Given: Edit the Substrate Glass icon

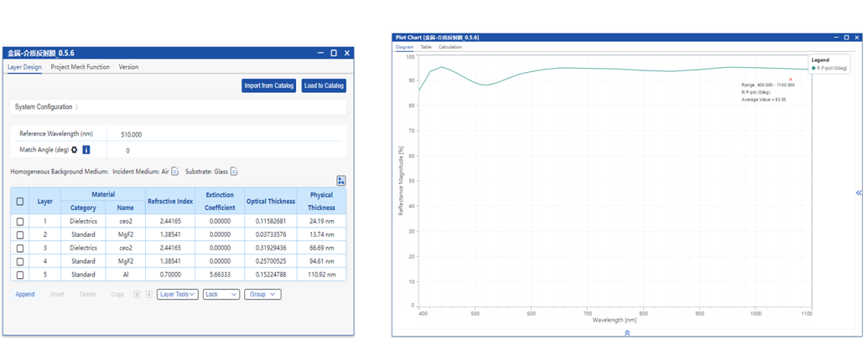Looking at the screenshot, I should pos(234,172).
